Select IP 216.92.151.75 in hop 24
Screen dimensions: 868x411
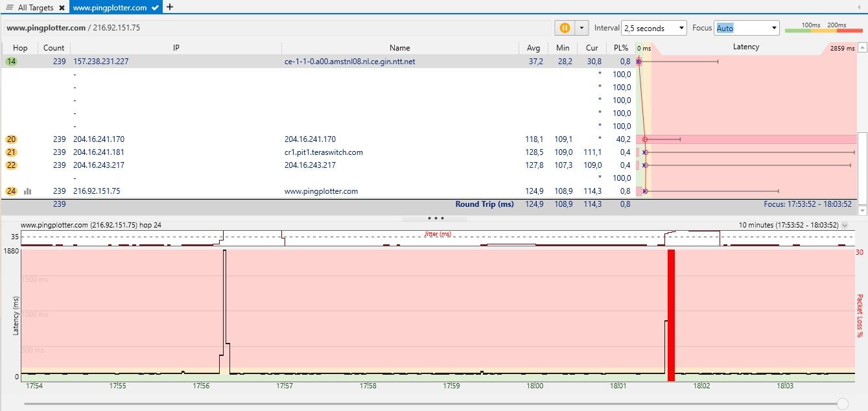click(97, 191)
